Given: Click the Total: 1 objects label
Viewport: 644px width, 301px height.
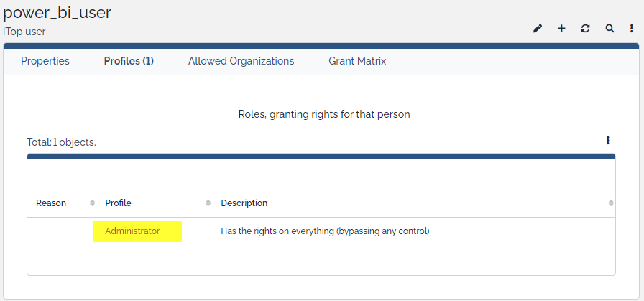Looking at the screenshot, I should (61, 142).
